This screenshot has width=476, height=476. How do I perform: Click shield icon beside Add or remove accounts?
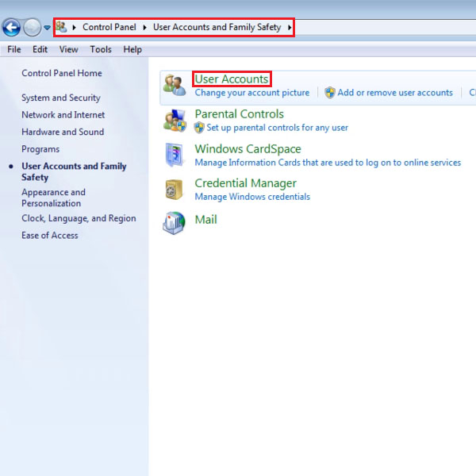330,93
